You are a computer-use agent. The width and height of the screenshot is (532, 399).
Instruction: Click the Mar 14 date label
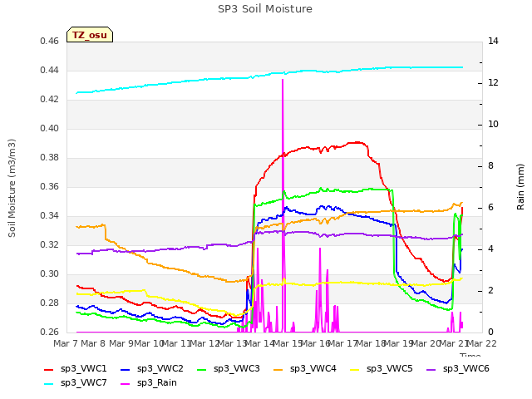pos(259,343)
